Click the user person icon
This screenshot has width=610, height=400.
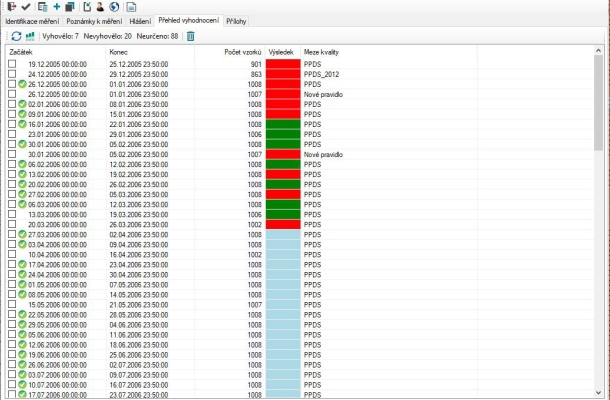pos(101,6)
